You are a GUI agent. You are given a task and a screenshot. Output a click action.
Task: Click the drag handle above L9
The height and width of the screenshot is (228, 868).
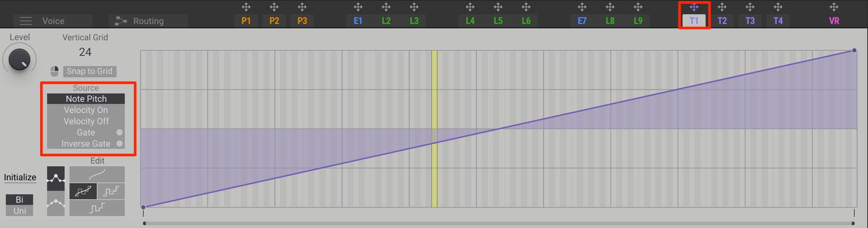click(638, 7)
